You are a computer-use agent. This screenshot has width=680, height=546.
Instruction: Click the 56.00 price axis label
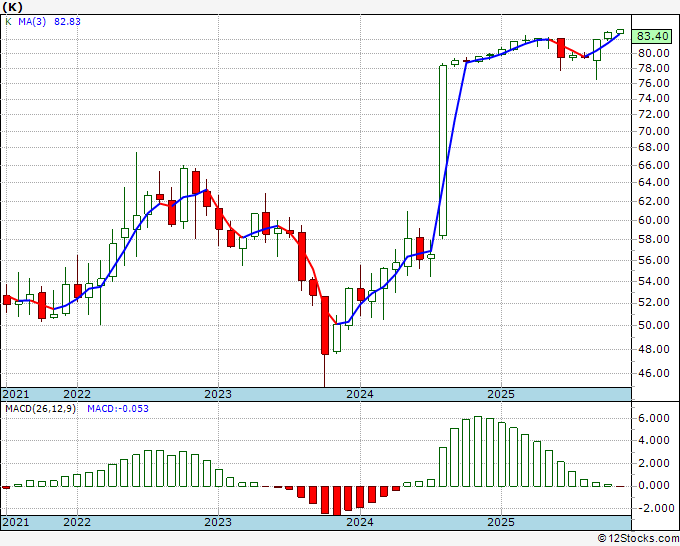[654, 260]
